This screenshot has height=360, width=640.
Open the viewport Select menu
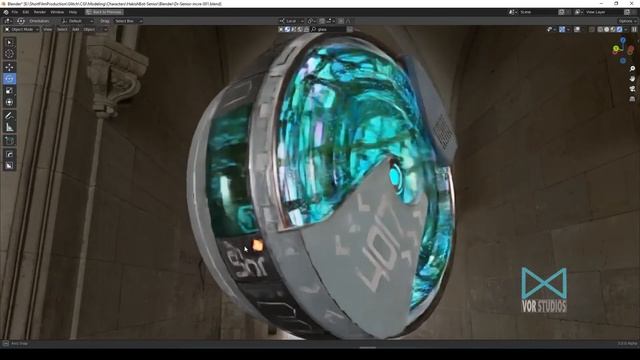click(x=62, y=29)
